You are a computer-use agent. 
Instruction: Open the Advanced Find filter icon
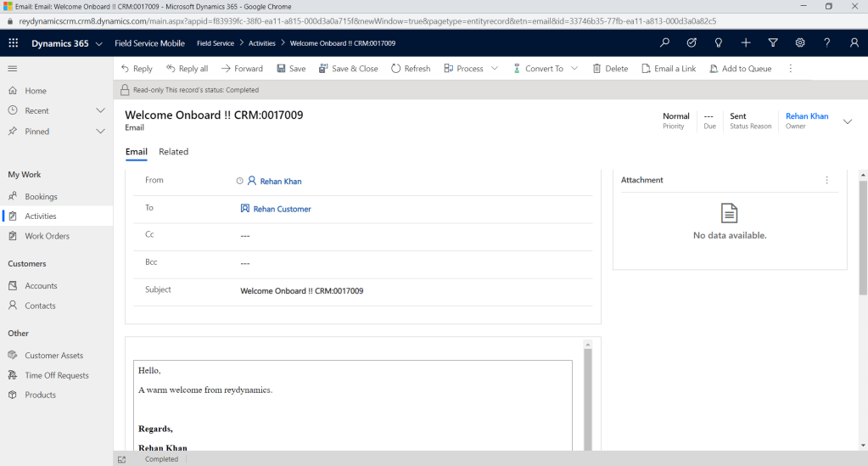coord(773,43)
